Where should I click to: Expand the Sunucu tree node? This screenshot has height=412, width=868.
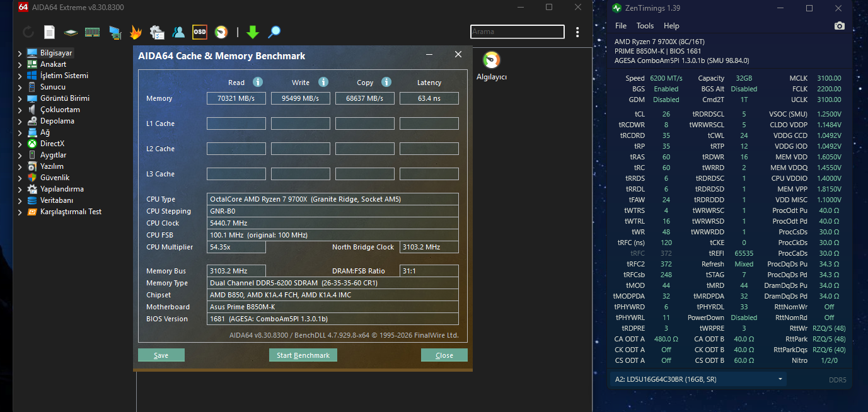click(20, 87)
